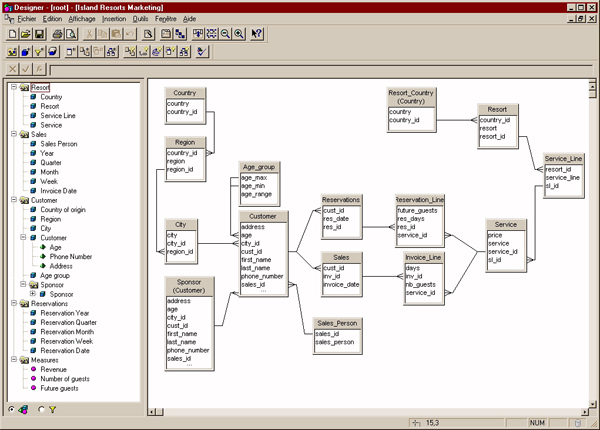The width and height of the screenshot is (600, 430).
Task: Click the Print toolbar icon
Action: [x=58, y=33]
